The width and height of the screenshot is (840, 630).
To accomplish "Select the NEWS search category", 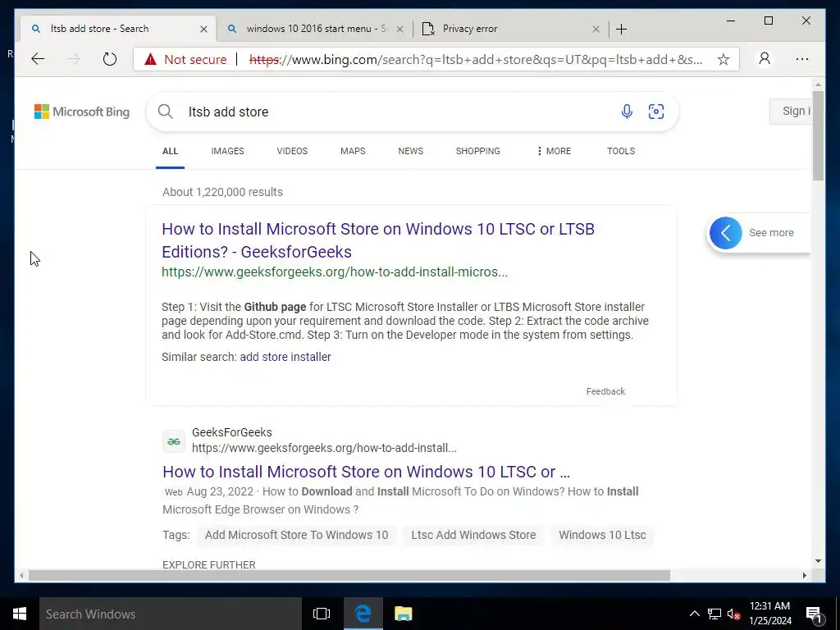I will [410, 151].
